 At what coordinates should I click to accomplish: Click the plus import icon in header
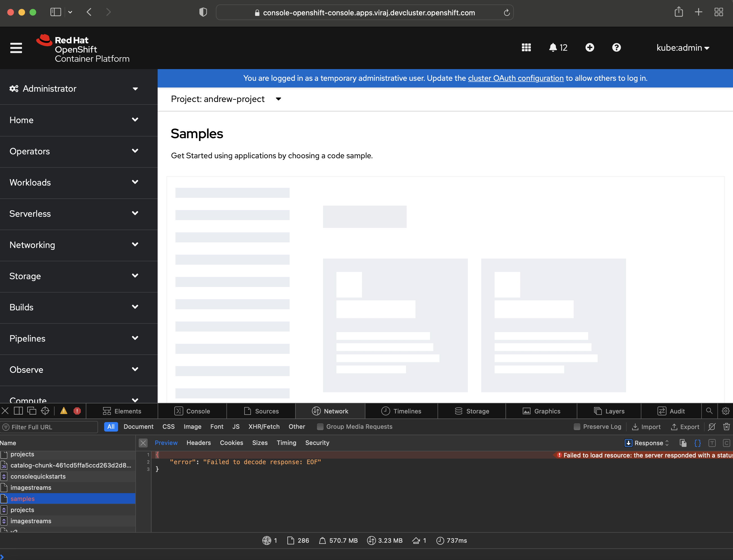[x=589, y=48]
